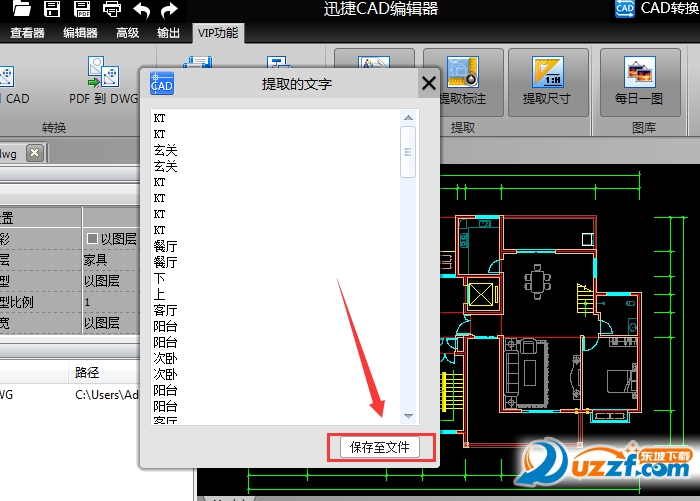Click the scroll down arrow in text list

click(x=408, y=416)
